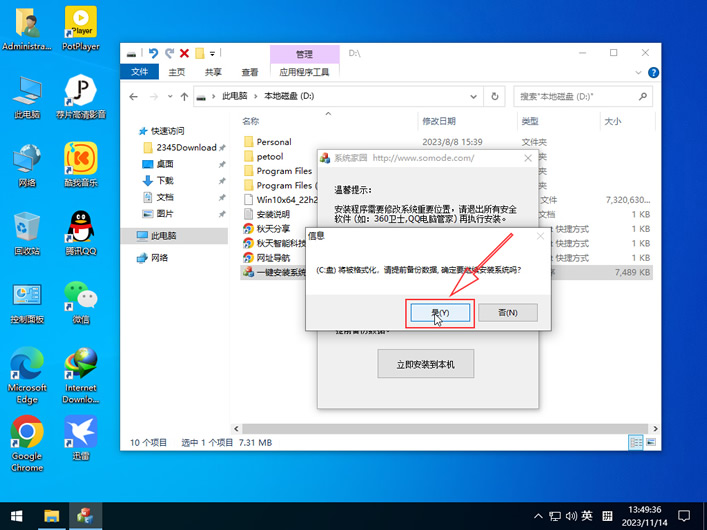Image resolution: width=707 pixels, height=530 pixels.
Task: Click the installer app icon in the taskbar
Action: [85, 516]
